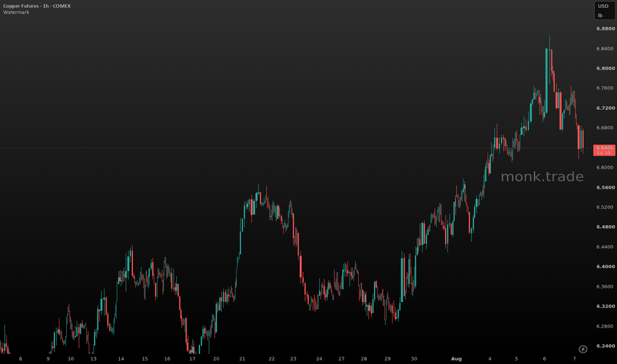Select the Watermark indicator label
The height and width of the screenshot is (364, 617).
click(x=16, y=12)
